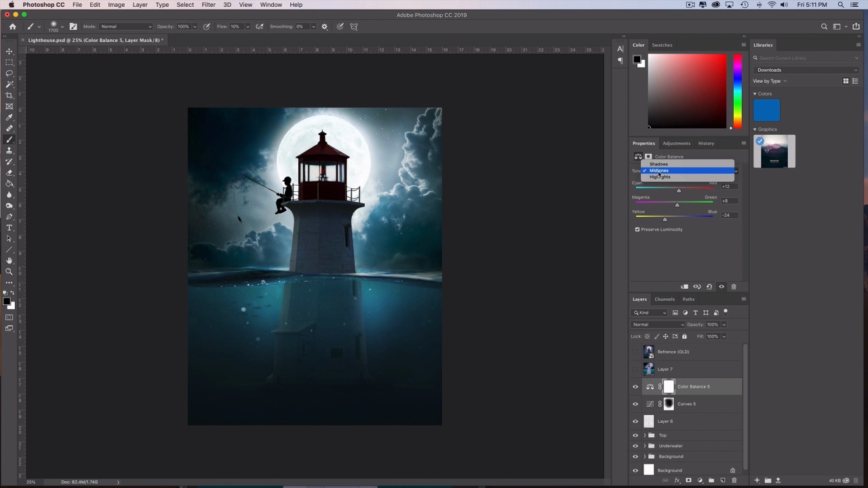This screenshot has width=868, height=488.
Task: Select the Move tool
Action: click(9, 52)
